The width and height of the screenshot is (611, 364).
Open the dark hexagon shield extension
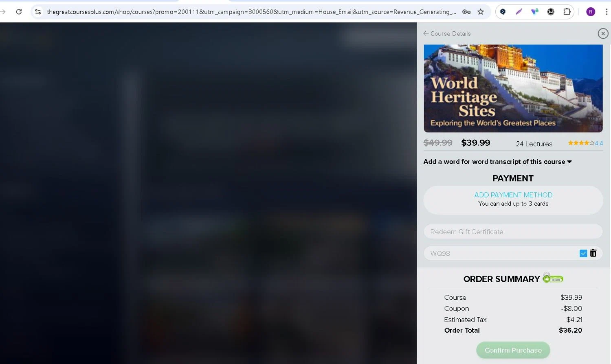click(x=503, y=12)
